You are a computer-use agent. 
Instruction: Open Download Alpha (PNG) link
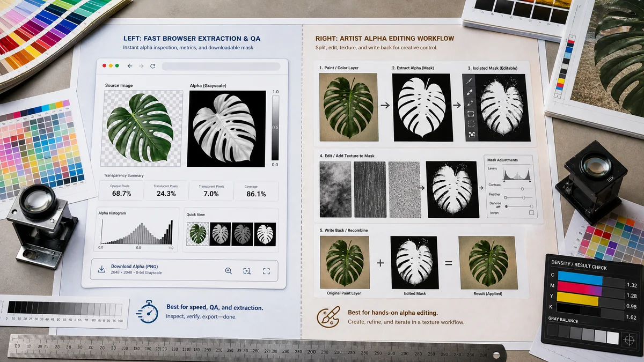(134, 267)
